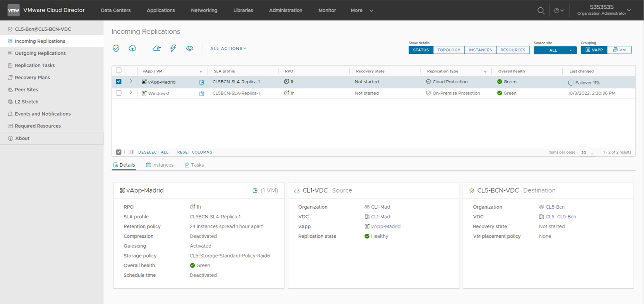Click the vApp icon in vApp-Madrid row
The image size is (644, 304).
144,82
